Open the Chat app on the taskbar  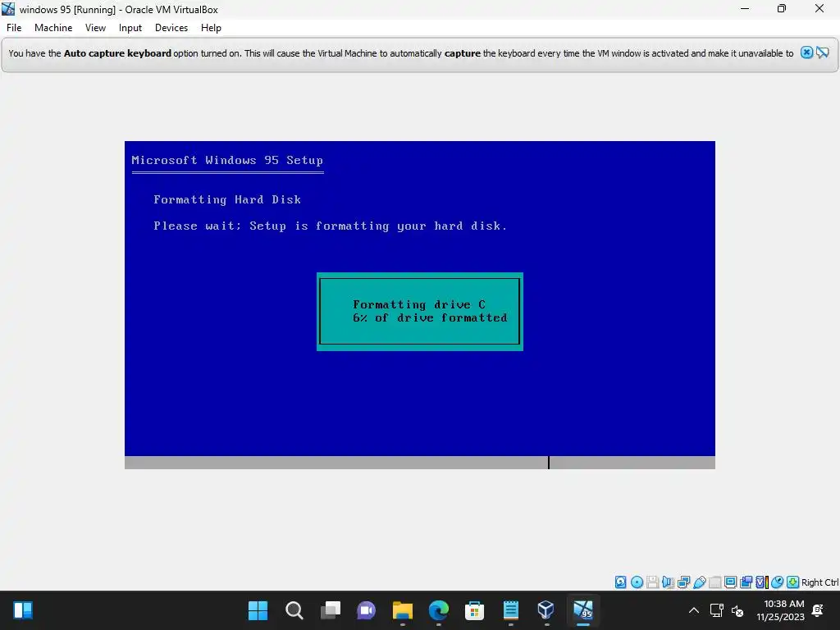pos(367,610)
